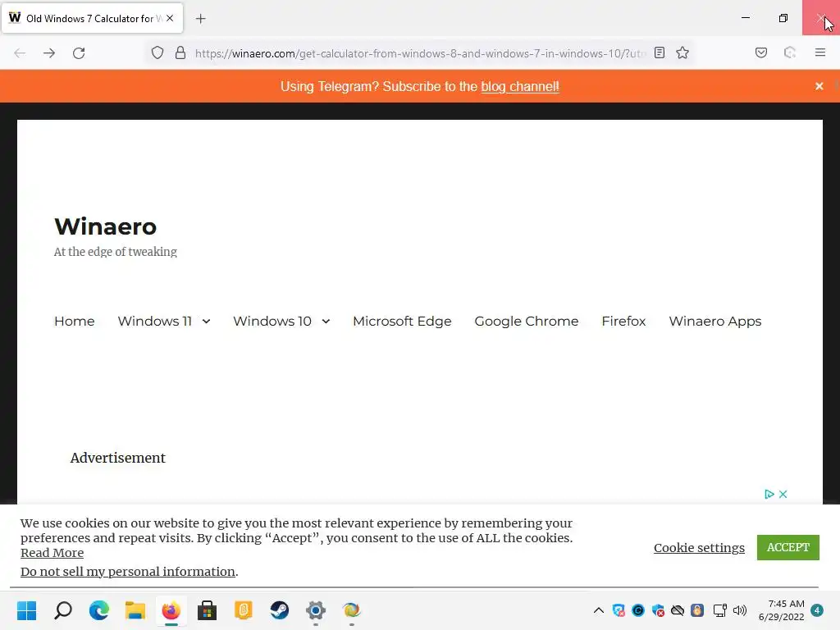Open the Microsoft Edge menu item

(x=402, y=321)
